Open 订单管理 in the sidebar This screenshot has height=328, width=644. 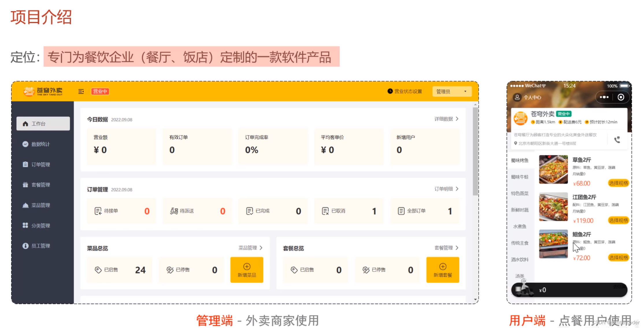[40, 164]
